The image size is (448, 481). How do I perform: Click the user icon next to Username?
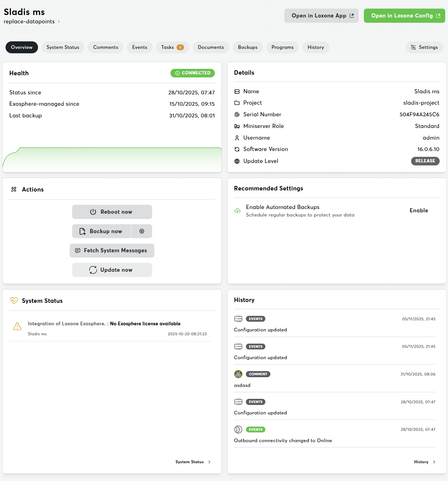[237, 138]
